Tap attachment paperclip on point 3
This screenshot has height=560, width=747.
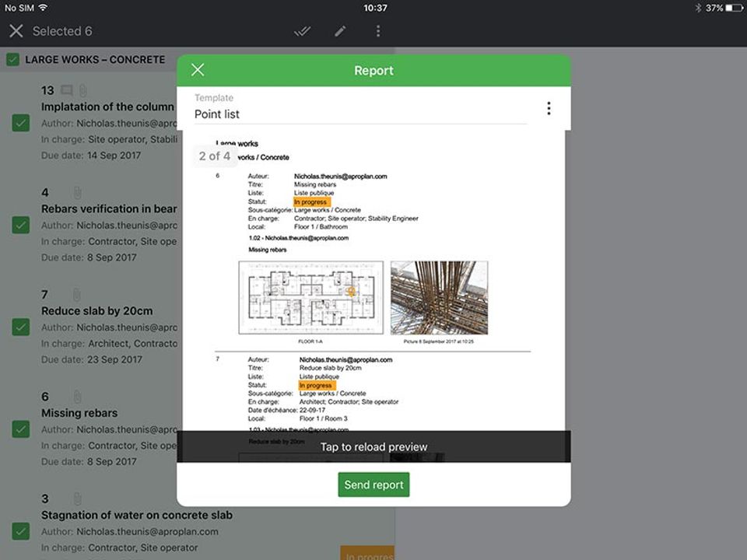[77, 499]
